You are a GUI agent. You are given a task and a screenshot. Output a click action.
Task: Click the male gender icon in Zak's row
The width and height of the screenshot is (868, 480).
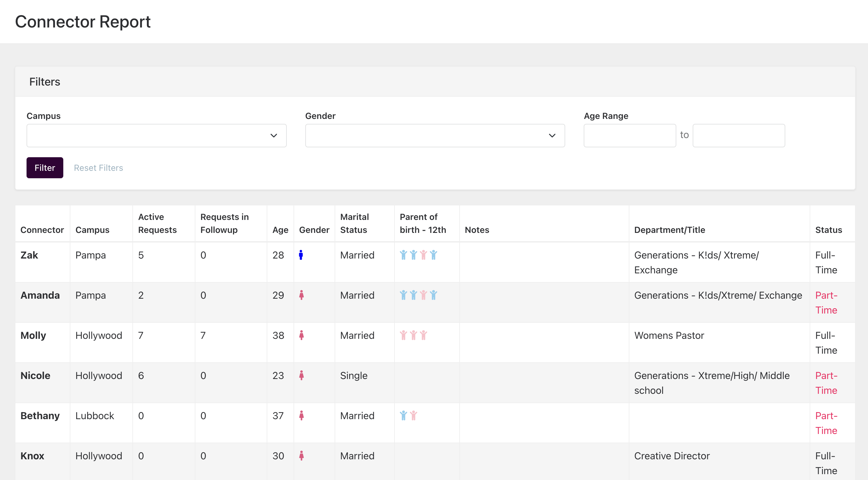click(x=301, y=255)
